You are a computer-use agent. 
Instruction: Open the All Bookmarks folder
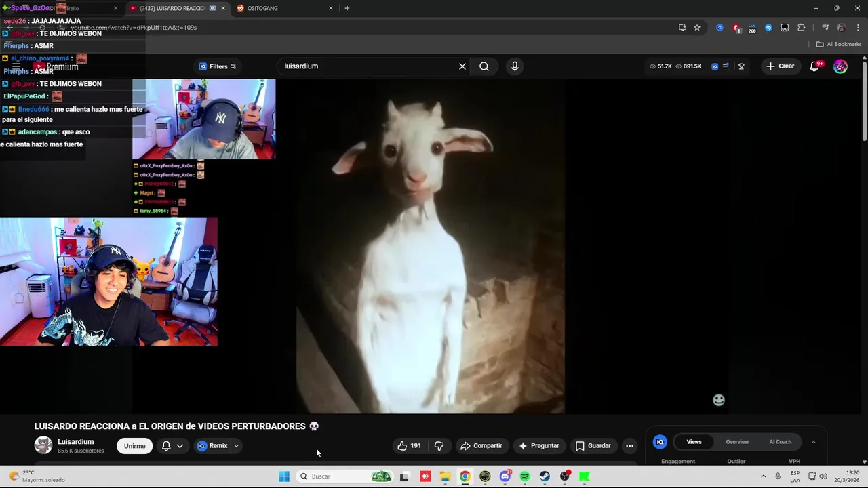(839, 44)
